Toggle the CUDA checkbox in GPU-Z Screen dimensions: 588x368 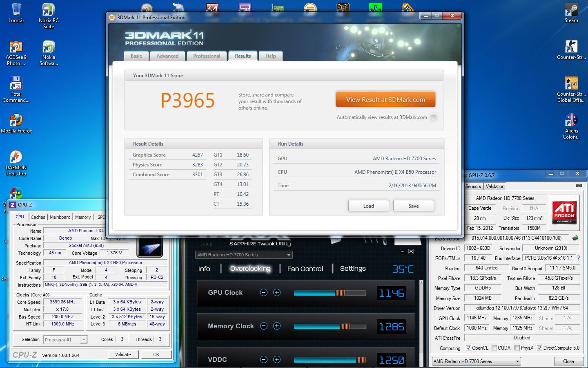(x=494, y=348)
